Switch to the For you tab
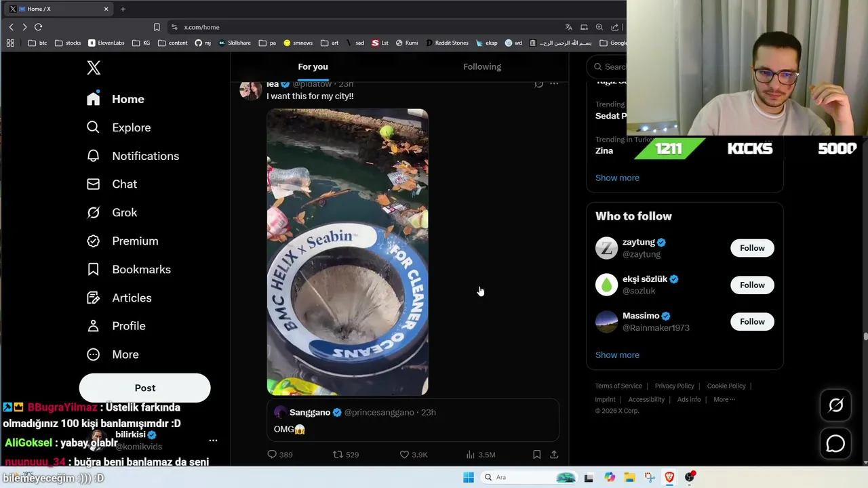Viewport: 868px width, 488px height. tap(313, 66)
